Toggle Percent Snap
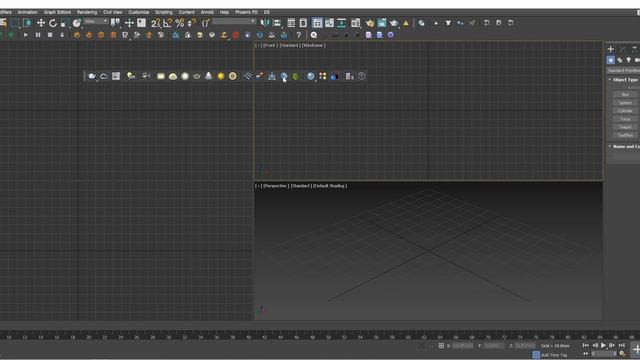Viewport: 640px width, 360px height. click(x=180, y=23)
